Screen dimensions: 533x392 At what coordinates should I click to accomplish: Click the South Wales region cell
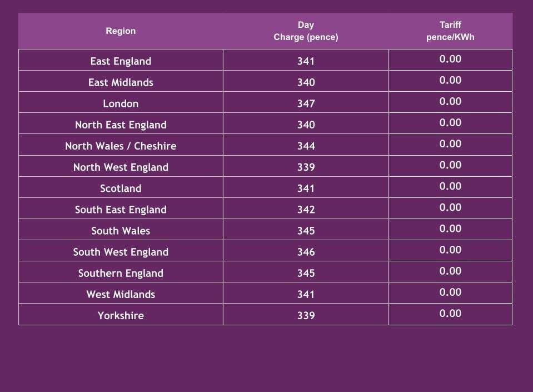point(121,230)
